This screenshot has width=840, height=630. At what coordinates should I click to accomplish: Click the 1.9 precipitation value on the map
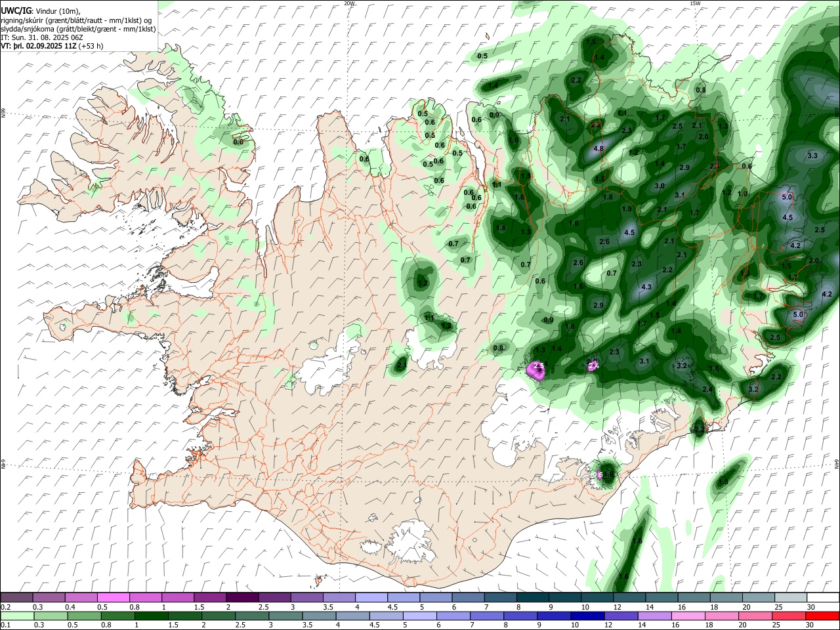pos(627,209)
